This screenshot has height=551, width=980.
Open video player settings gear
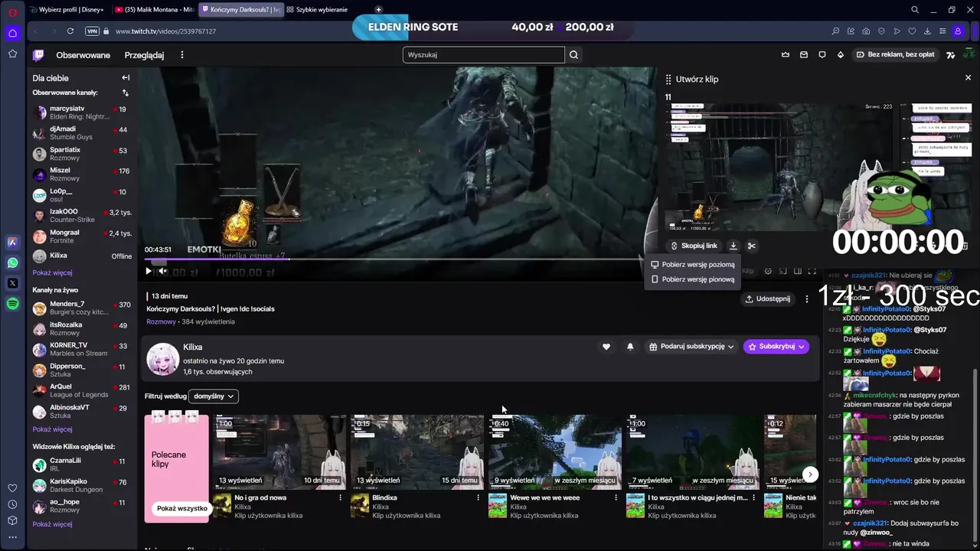[x=768, y=272]
